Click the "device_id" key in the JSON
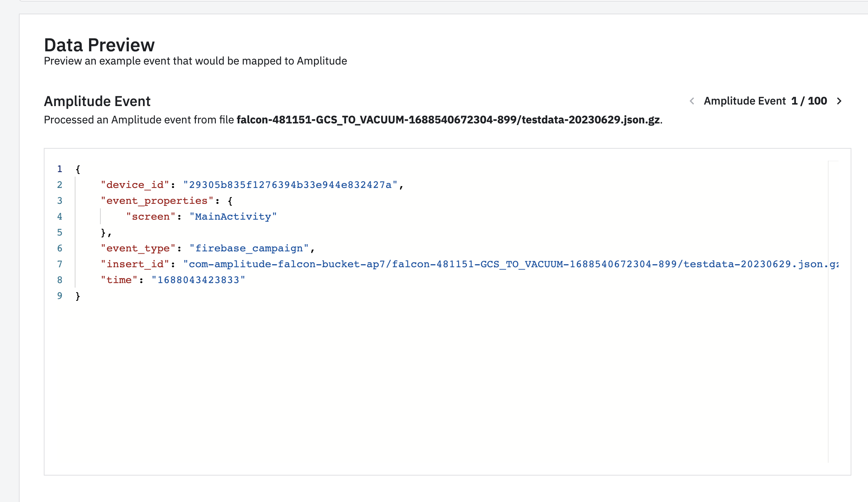 point(135,185)
